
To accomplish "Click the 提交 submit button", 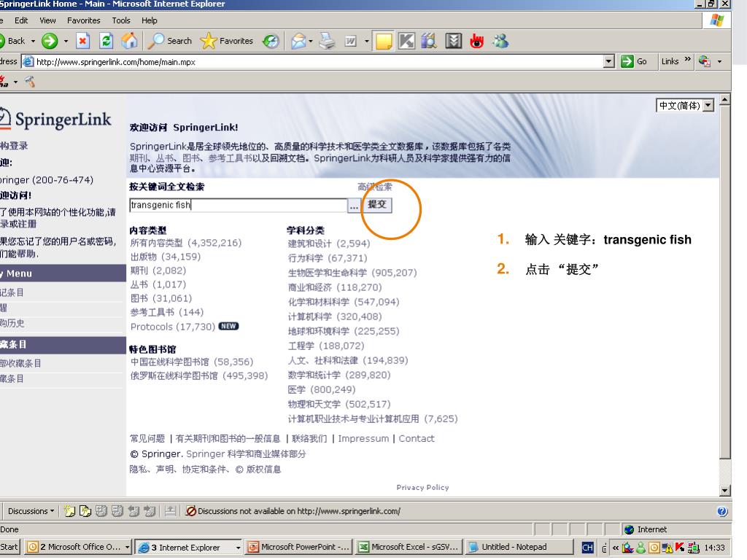I will [377, 205].
